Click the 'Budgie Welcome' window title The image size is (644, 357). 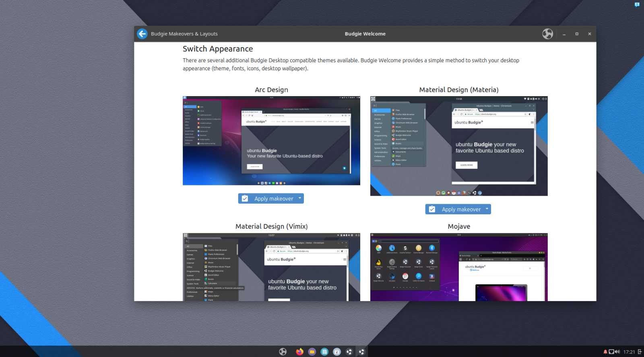click(365, 34)
